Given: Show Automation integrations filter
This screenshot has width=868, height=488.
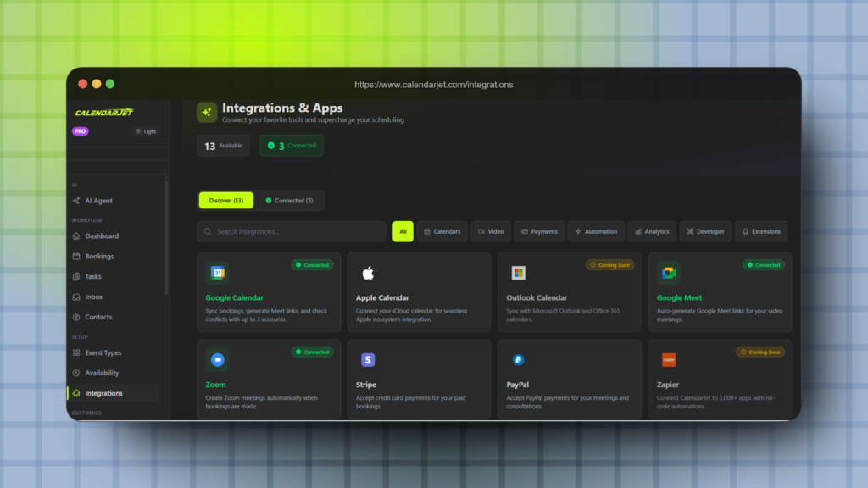Looking at the screenshot, I should click(x=596, y=231).
